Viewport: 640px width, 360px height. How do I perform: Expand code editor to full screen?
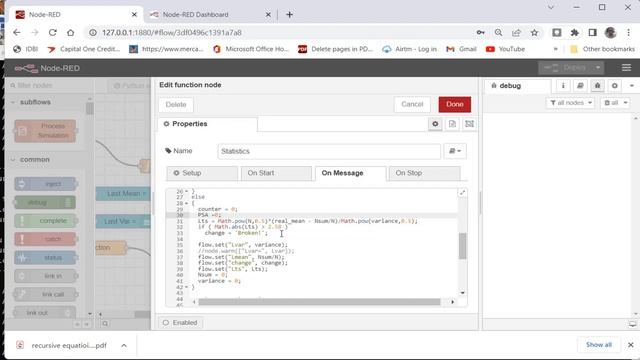click(462, 193)
